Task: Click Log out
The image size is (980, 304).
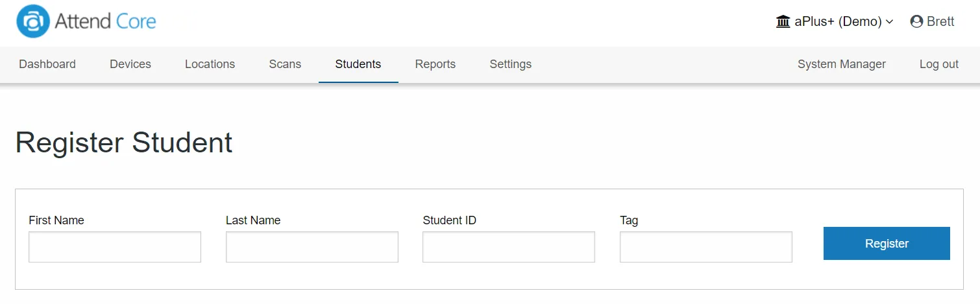Action: click(939, 64)
